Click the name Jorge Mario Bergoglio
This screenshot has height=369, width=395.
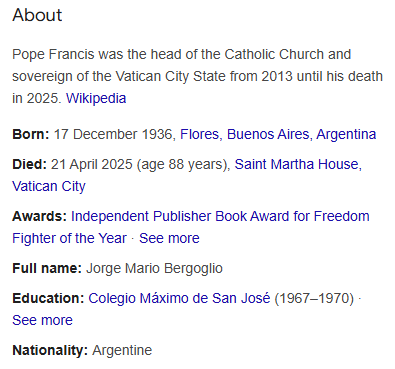tap(154, 268)
